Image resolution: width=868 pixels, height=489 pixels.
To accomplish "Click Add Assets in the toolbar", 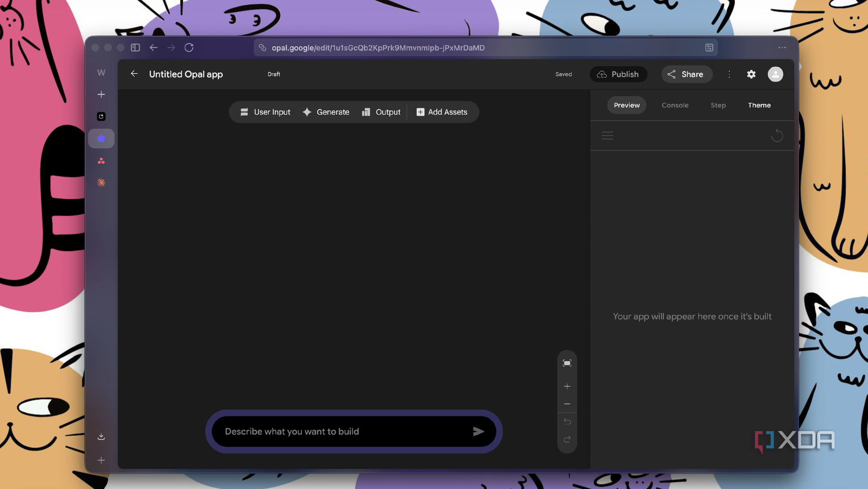I will [442, 112].
